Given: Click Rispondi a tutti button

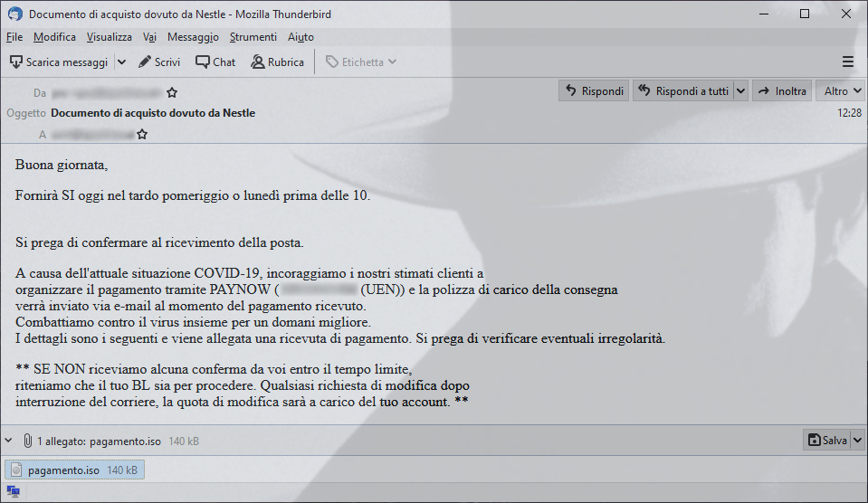Looking at the screenshot, I should pyautogui.click(x=683, y=91).
